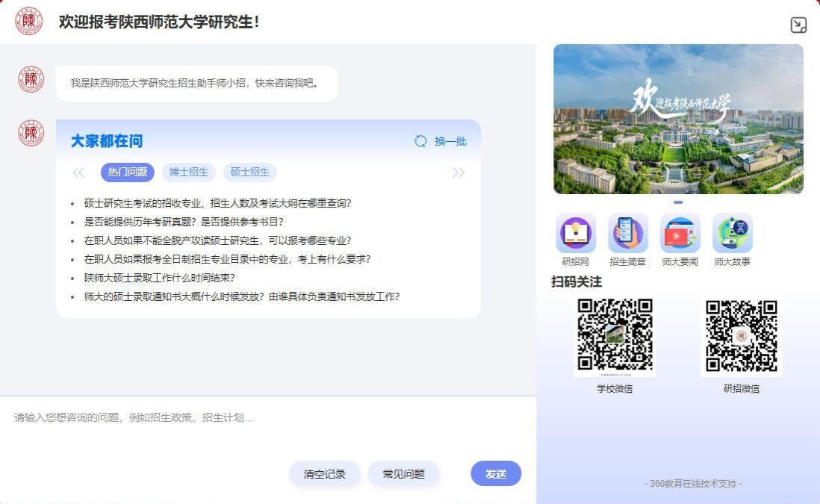This screenshot has height=504, width=820.
Task: Click the 学校微信 QR code
Action: (x=615, y=335)
